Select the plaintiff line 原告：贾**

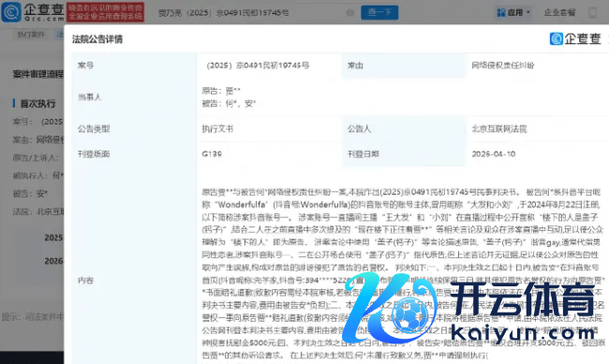[x=221, y=91]
